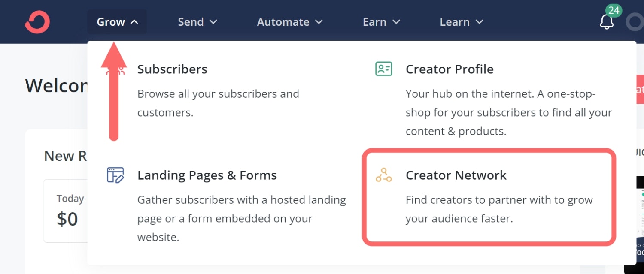This screenshot has height=274, width=644.
Task: Click "Browse all your subscribers" description
Action: (218, 94)
